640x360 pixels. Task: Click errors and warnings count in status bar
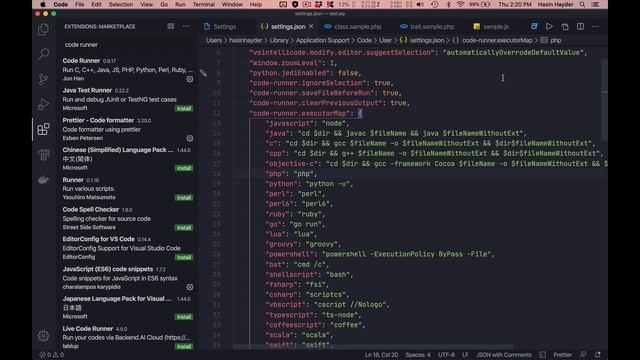tap(51, 355)
